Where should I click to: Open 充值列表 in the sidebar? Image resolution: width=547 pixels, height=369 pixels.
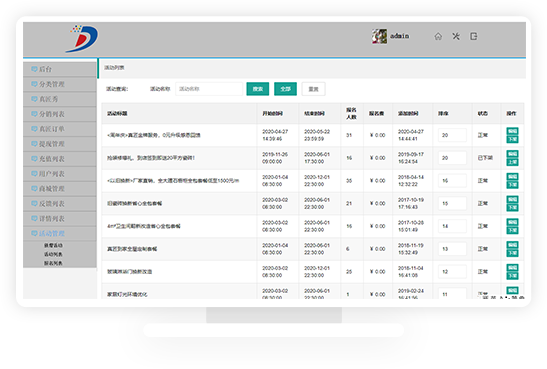coord(60,159)
